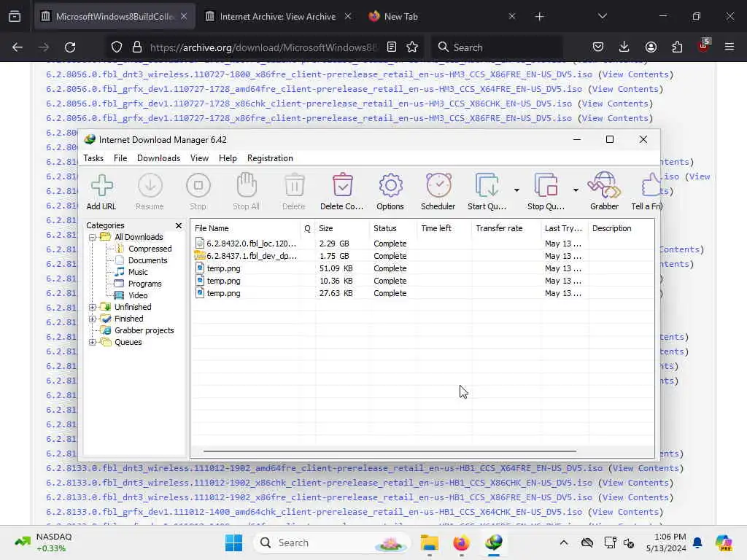This screenshot has width=747, height=560.
Task: Sort by the Status column header
Action: click(x=393, y=228)
